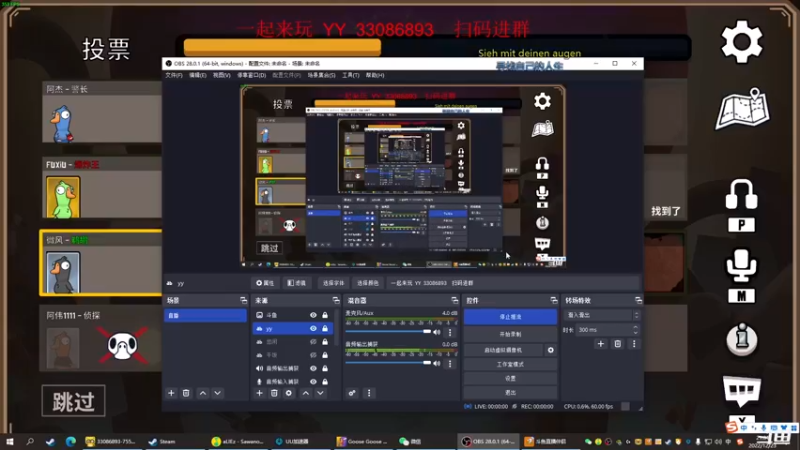The width and height of the screenshot is (800, 450).
Task: Open the game chat bubble icon
Action: pos(741,390)
